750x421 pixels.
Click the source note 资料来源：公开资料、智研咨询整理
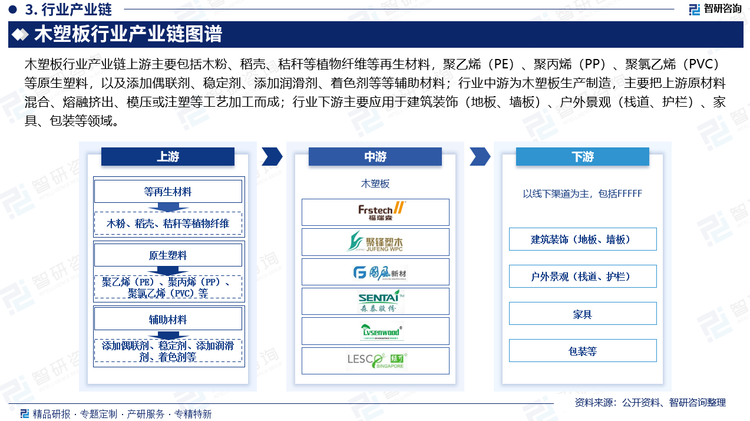pos(650,403)
